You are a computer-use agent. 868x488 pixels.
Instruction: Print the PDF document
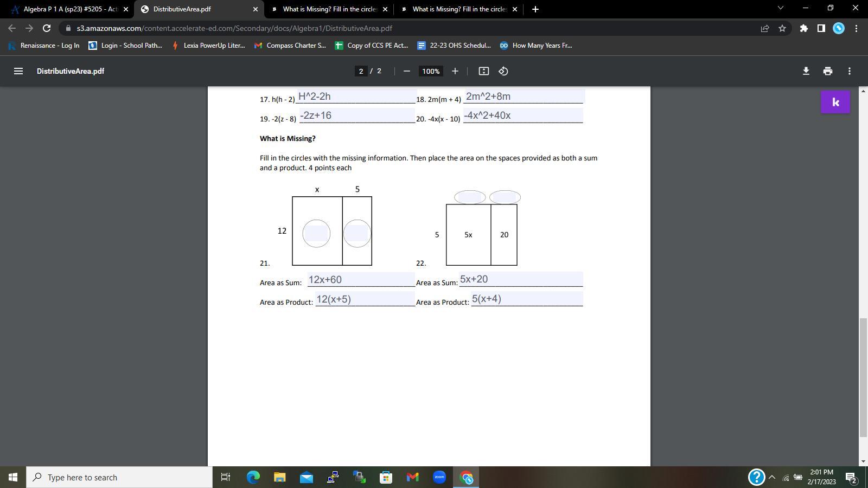[827, 71]
